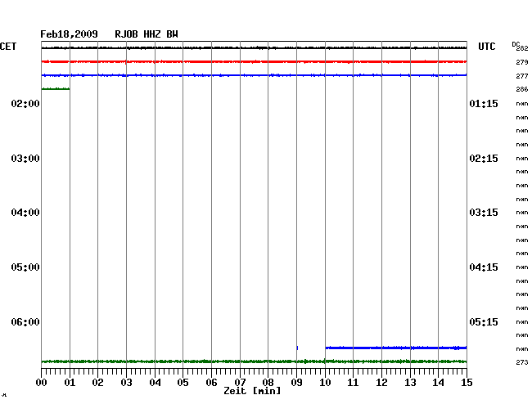Click the DC value 279
This screenshot has height=404, width=532.
pyautogui.click(x=522, y=62)
